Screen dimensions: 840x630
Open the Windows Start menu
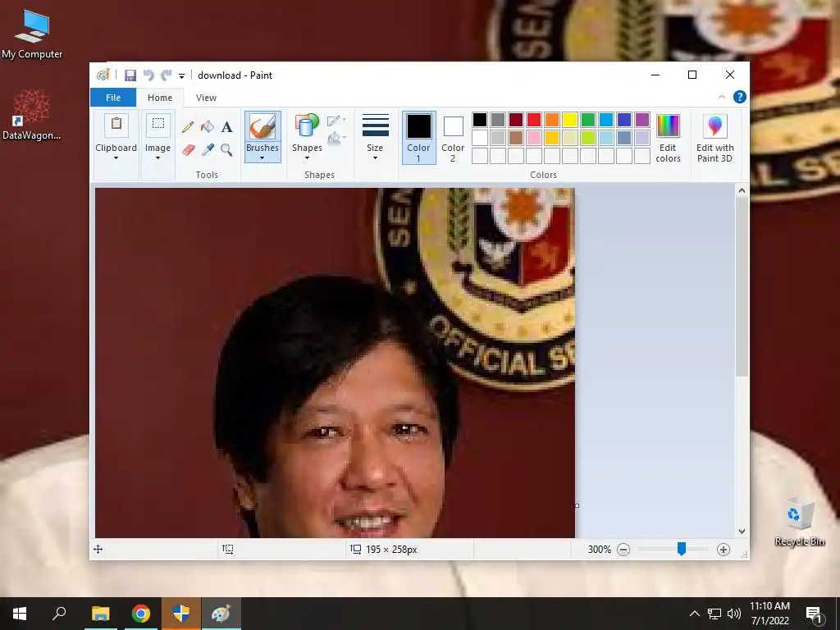20,614
